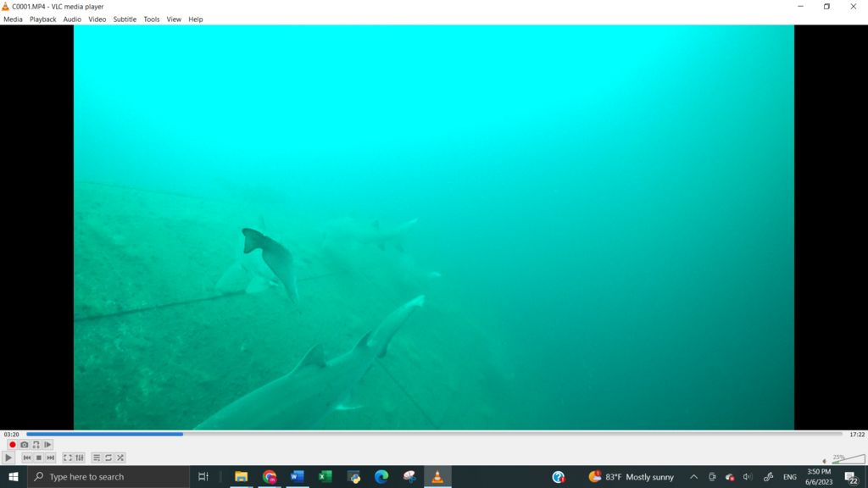
Task: Click the red Record button
Action: tap(13, 445)
